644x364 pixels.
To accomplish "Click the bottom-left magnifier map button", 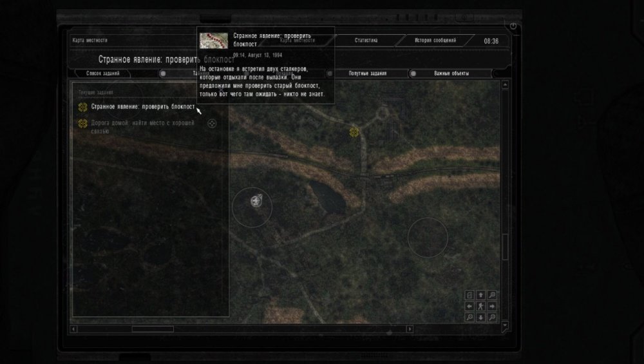I will [x=470, y=318].
